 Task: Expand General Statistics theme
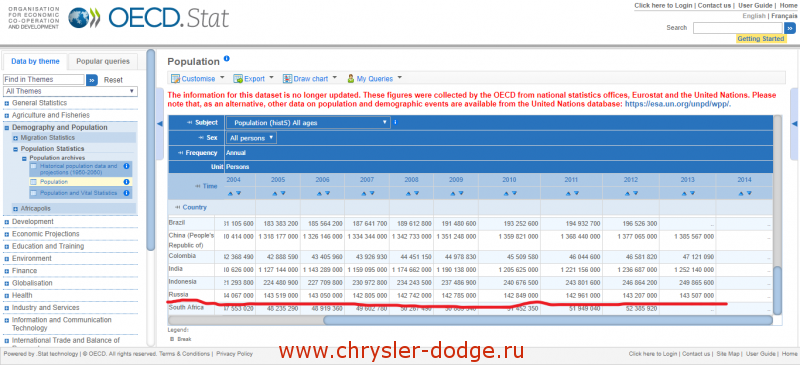(x=7, y=103)
